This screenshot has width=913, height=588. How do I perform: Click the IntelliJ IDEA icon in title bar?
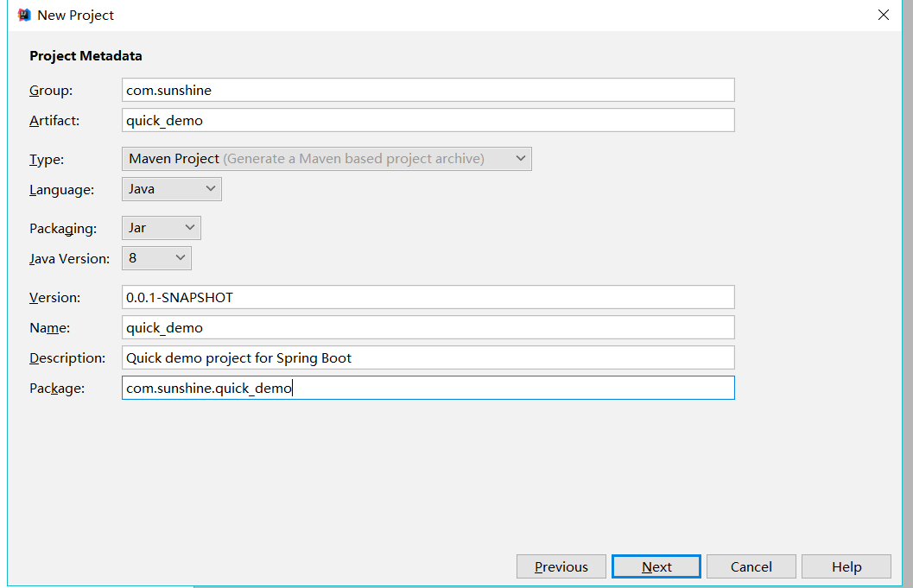[24, 15]
